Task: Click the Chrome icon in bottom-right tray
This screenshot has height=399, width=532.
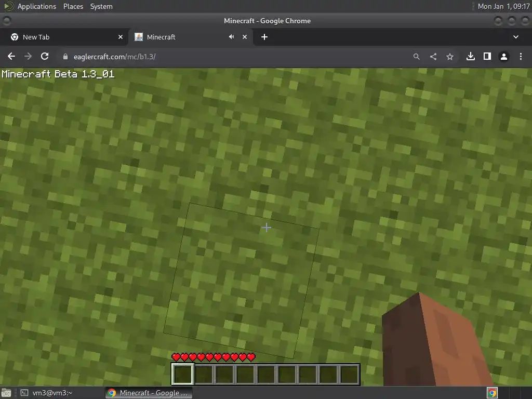Action: tap(493, 393)
